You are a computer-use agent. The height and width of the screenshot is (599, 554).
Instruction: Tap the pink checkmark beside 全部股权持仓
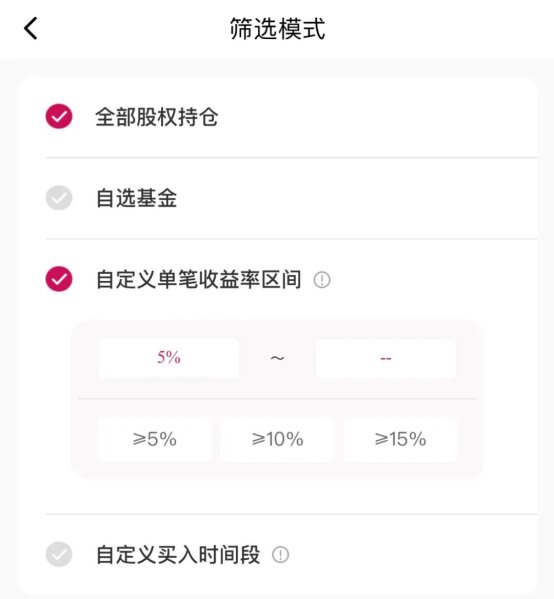tap(59, 116)
